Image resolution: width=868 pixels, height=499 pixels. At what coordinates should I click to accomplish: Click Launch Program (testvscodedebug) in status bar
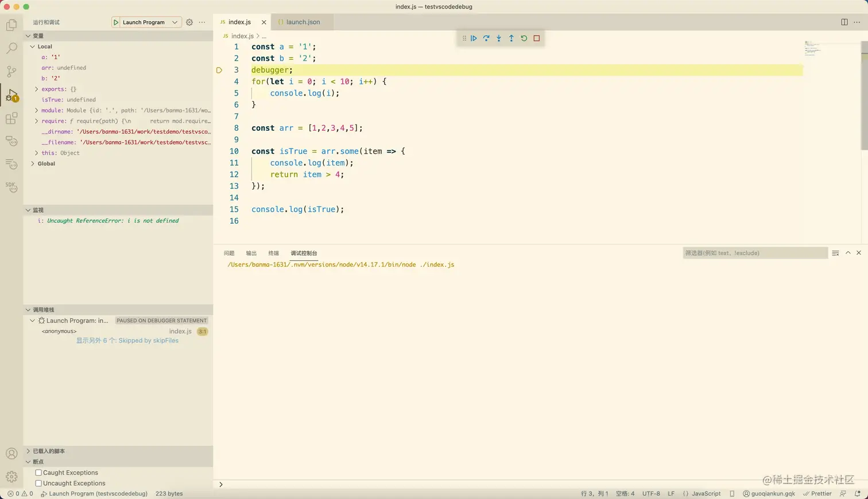coord(94,493)
